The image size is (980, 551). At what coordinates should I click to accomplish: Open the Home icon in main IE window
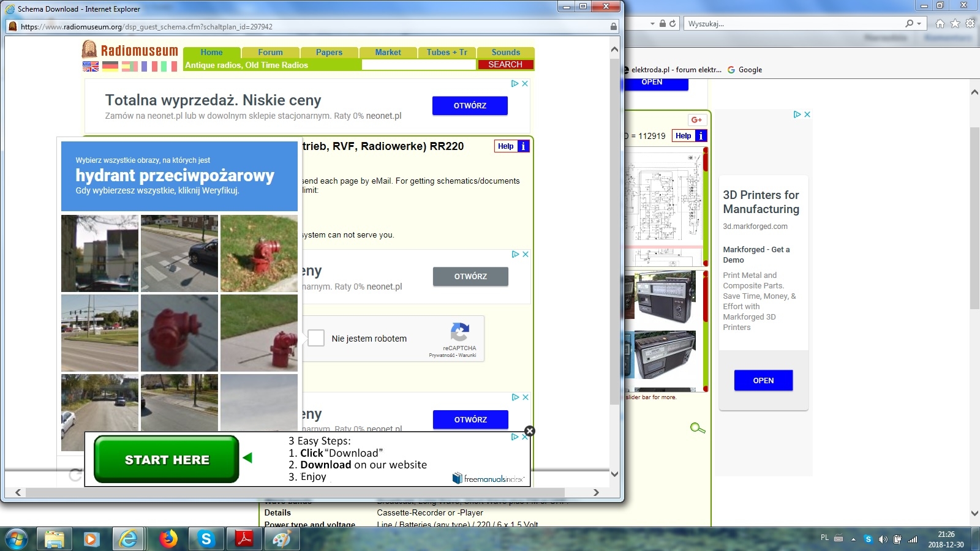coord(940,24)
